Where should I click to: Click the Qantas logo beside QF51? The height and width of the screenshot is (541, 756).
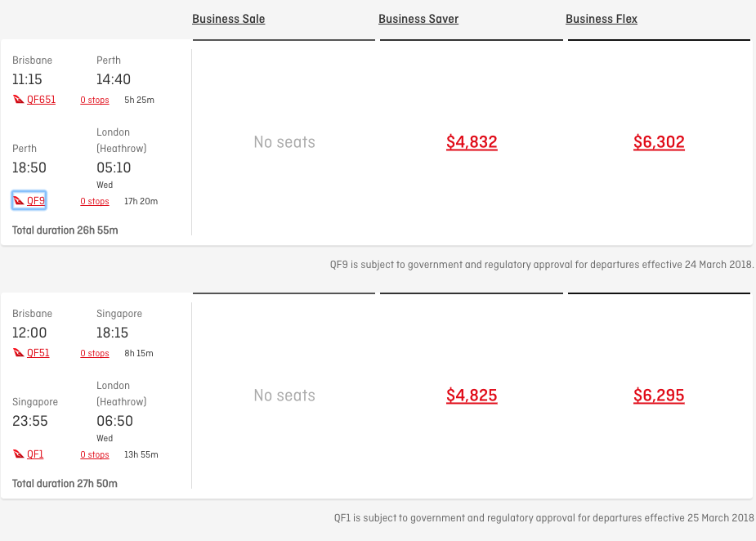pos(18,353)
